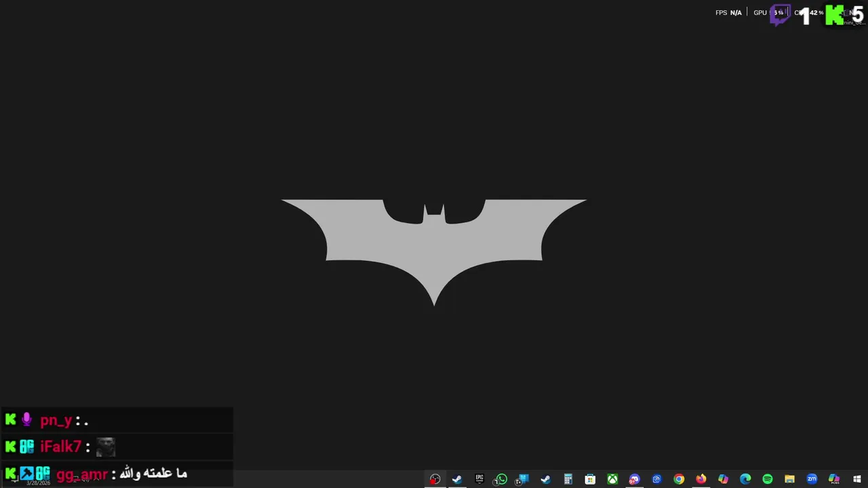Open the Zoom app in taskbar
The height and width of the screenshot is (488, 868).
(x=812, y=479)
